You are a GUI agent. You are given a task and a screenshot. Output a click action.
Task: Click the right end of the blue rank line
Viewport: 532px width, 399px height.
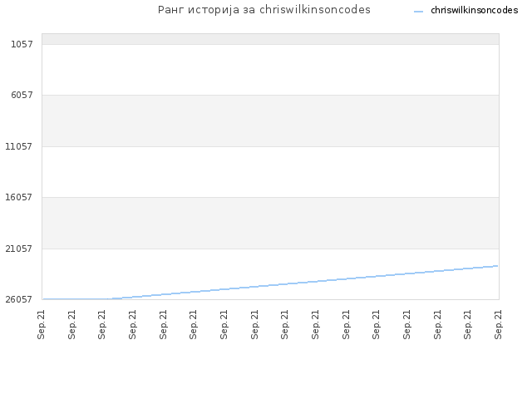497,266
